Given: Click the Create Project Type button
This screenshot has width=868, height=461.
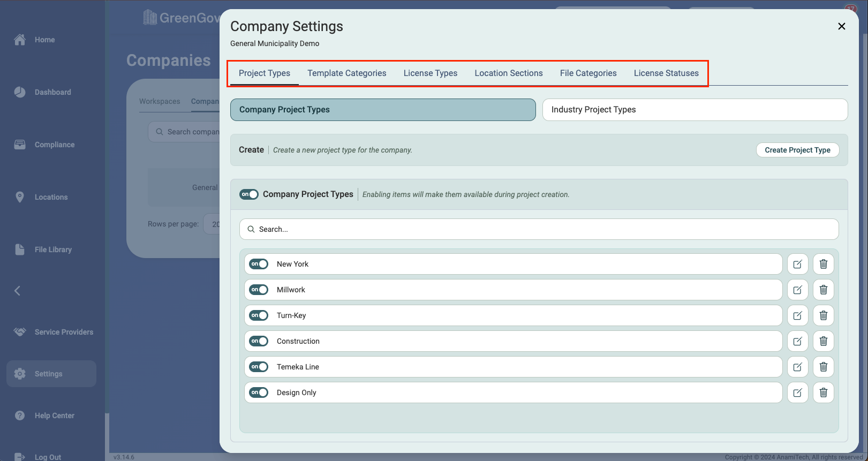Looking at the screenshot, I should (797, 150).
